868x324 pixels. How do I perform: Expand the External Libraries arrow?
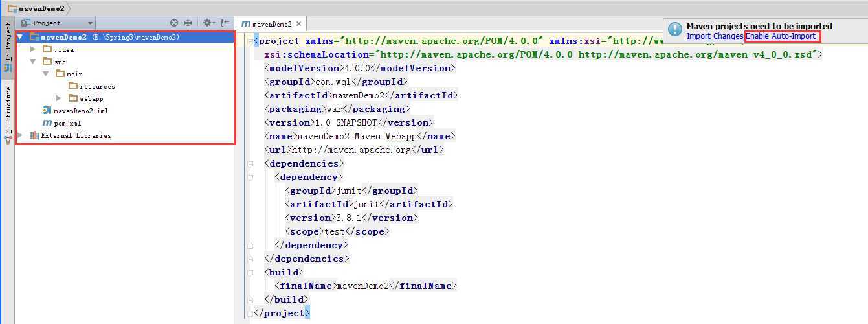[x=20, y=135]
